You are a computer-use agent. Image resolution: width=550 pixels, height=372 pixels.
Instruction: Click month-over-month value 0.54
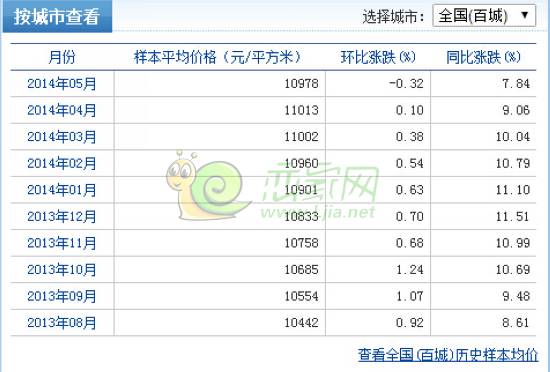click(410, 163)
